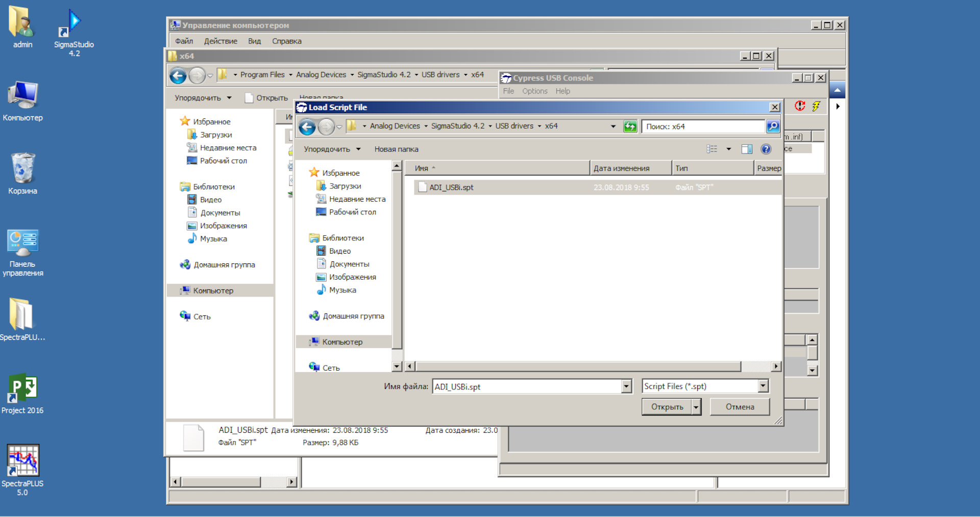Click Отмена to cancel Load Script File
980x517 pixels.
pyautogui.click(x=740, y=407)
